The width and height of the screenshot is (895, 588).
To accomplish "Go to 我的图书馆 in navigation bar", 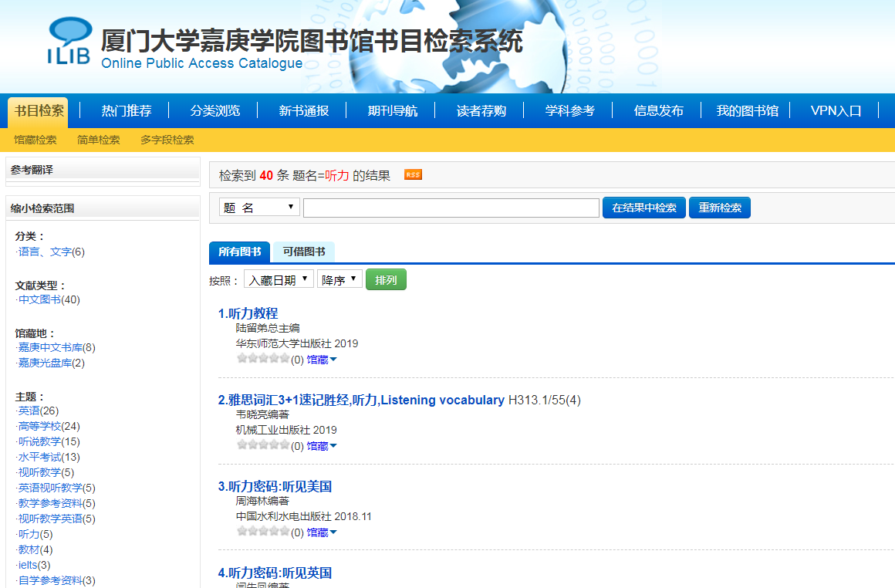I will coord(747,110).
